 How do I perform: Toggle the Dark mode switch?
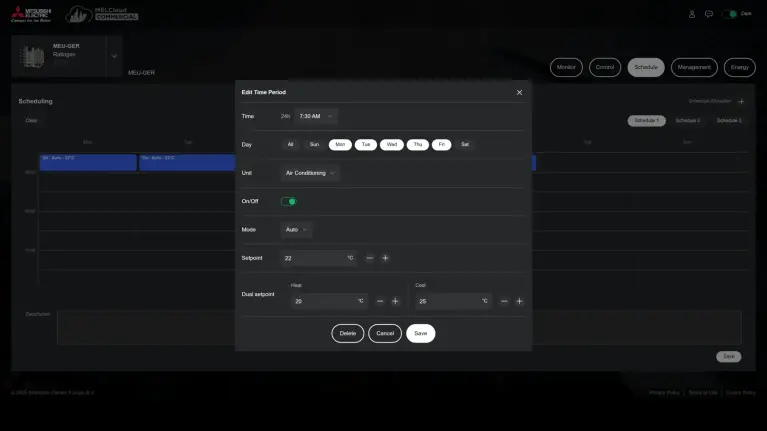(730, 14)
